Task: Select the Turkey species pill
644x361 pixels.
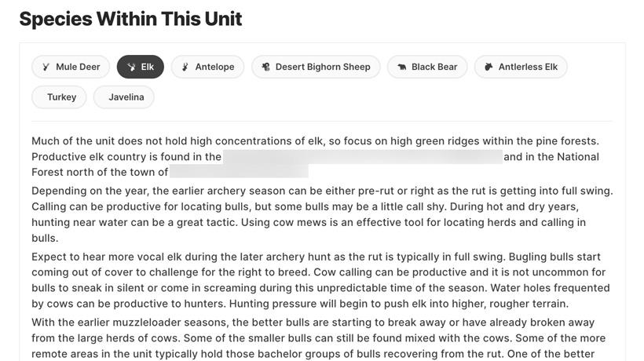Action: 61,97
